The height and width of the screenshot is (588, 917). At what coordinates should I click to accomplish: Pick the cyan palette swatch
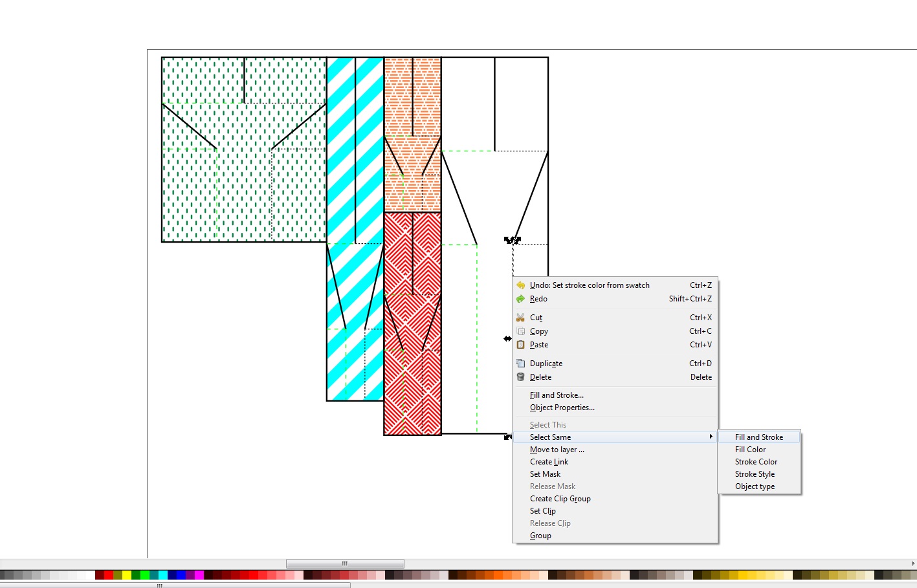163,575
